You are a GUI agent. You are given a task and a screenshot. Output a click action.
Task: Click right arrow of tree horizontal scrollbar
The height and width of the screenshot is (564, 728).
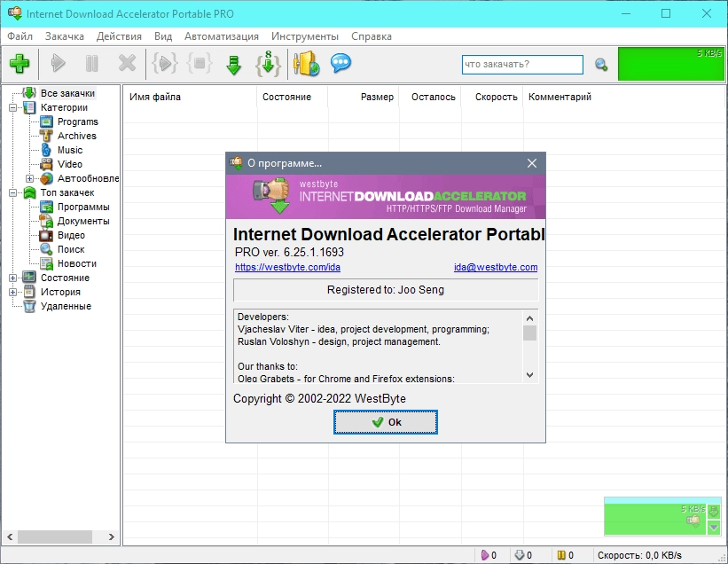coord(112,537)
